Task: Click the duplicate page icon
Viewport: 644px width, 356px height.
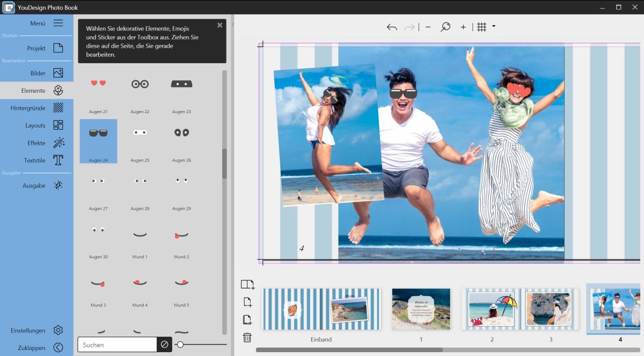Action: 247,320
